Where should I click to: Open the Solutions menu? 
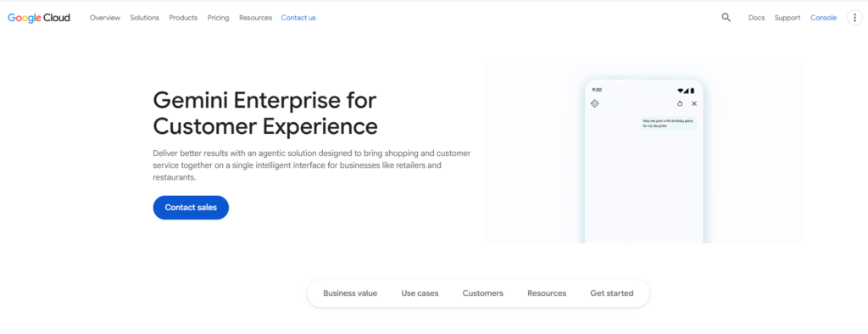pos(144,18)
